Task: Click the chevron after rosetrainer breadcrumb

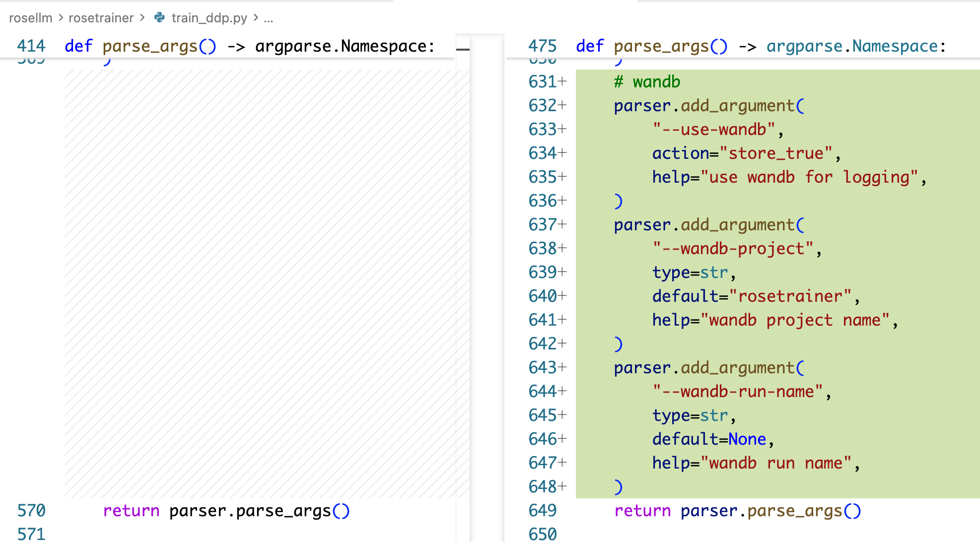Action: (x=142, y=18)
